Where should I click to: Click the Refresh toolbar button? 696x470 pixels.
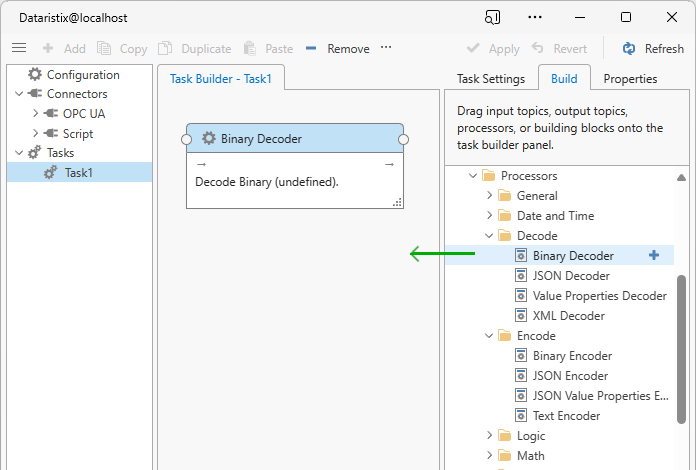pos(653,48)
